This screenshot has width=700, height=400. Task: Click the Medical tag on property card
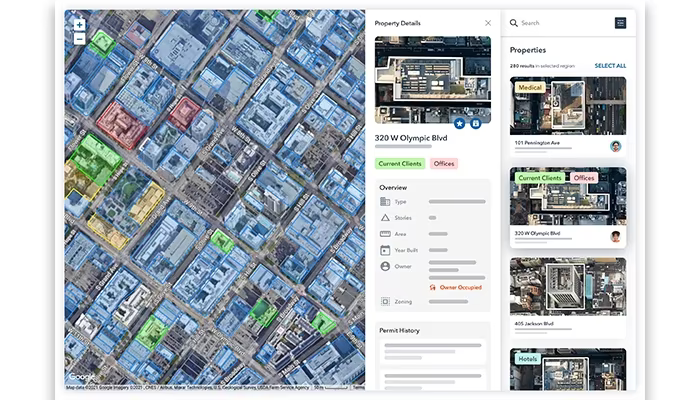(x=530, y=88)
